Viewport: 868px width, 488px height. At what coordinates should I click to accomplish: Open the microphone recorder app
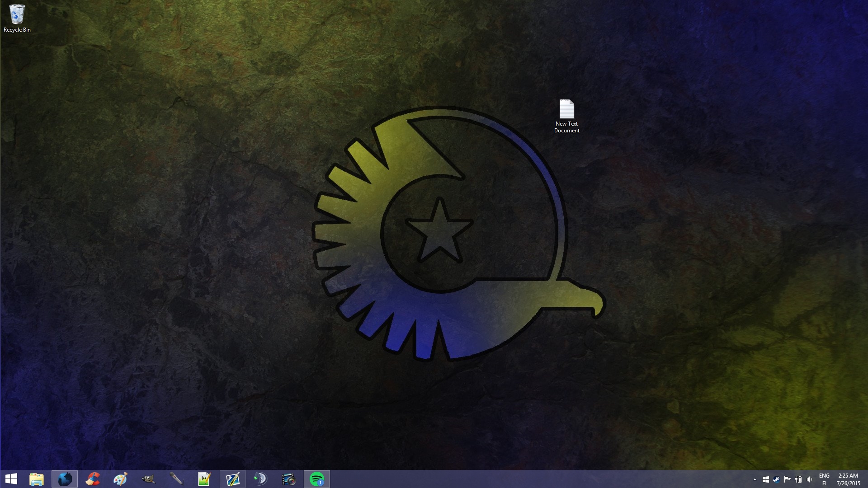(176, 479)
